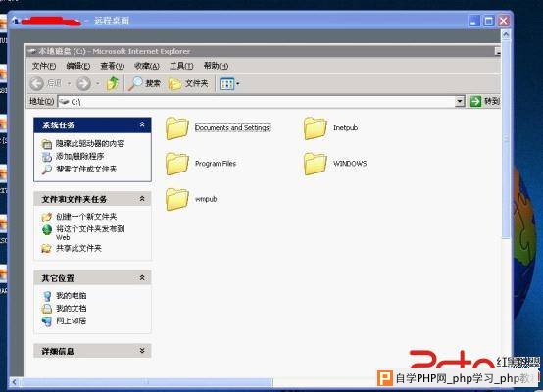Select the WINDOWS folder icon
Image resolution: width=543 pixels, height=392 pixels.
pos(316,164)
